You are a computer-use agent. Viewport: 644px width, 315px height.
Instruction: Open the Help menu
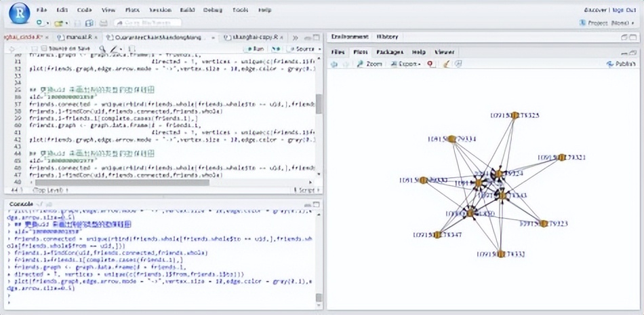pyautogui.click(x=265, y=10)
